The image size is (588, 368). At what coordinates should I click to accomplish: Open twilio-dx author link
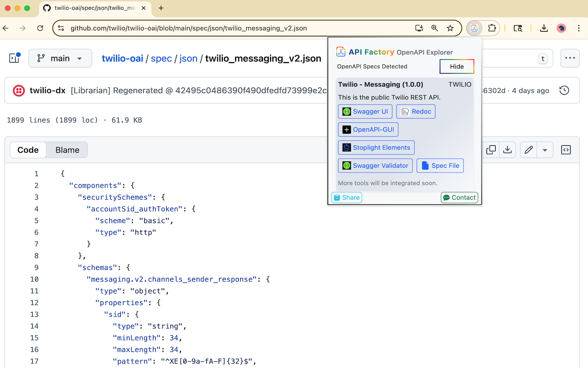pyautogui.click(x=47, y=91)
